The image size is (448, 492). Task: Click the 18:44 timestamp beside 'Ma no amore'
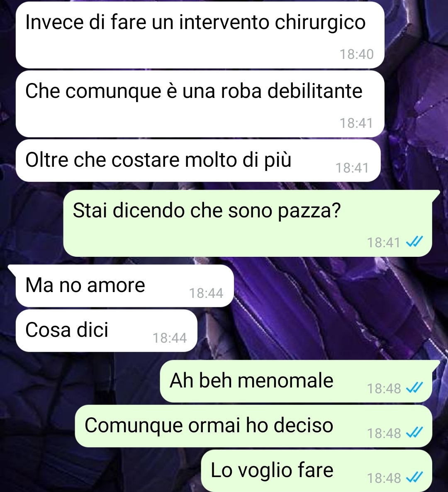206,293
